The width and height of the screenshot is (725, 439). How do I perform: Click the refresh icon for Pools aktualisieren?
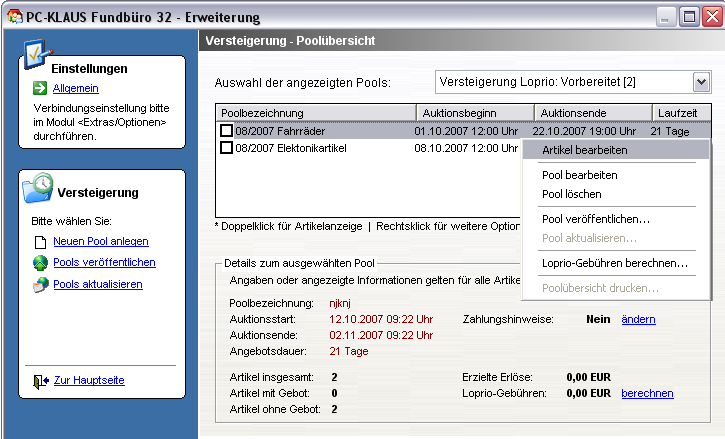pyautogui.click(x=40, y=285)
